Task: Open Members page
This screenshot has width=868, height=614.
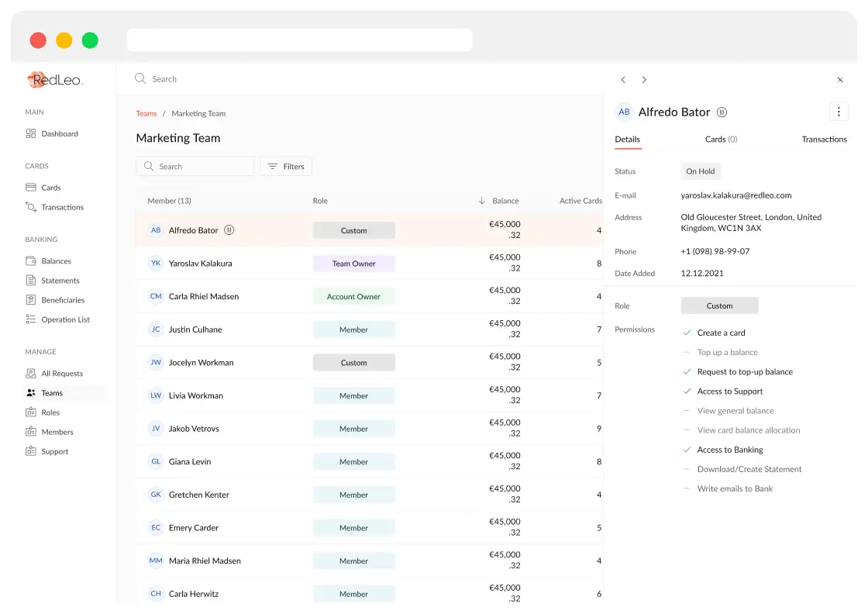Action: point(50,432)
